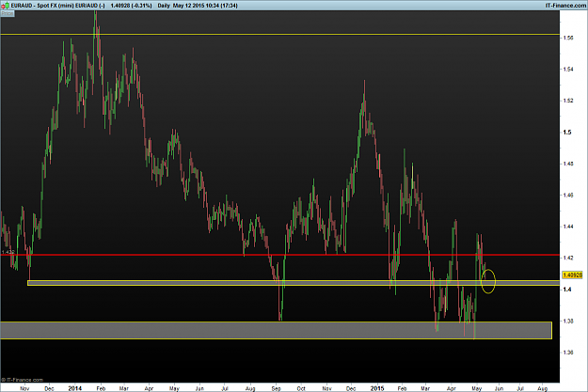Select the wide grey rectangle zone near 1.37

click(276, 330)
